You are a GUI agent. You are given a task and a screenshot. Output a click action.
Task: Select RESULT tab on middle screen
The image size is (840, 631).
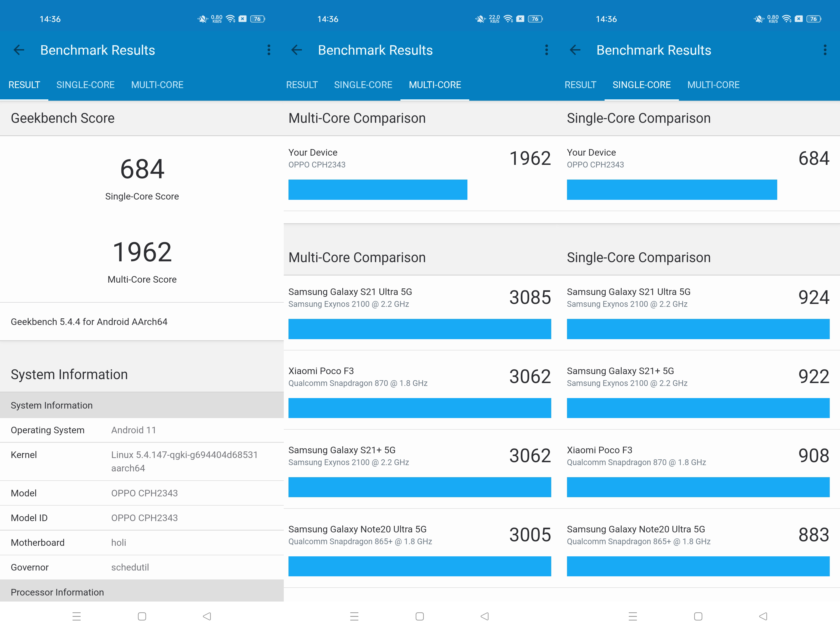pos(302,85)
